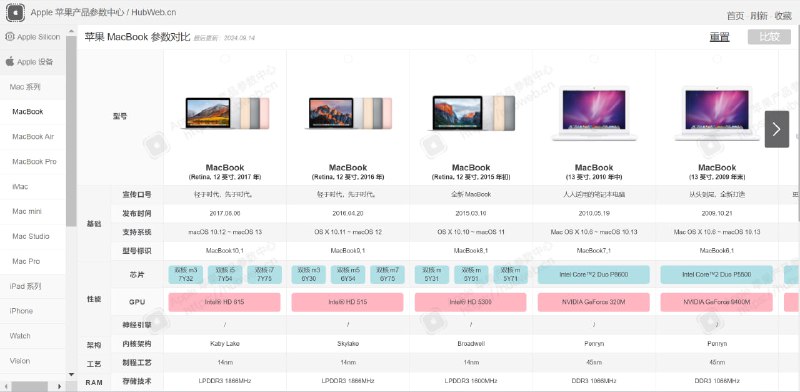Click the Apple logo icon beside Apple 设备
800x392 pixels.
point(10,62)
